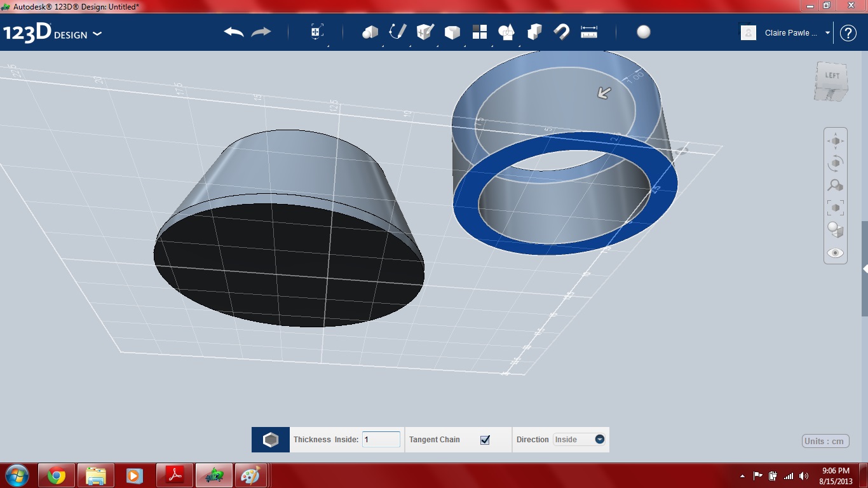This screenshot has height=488, width=868.
Task: Open Windows Media Player from taskbar
Action: (135, 475)
